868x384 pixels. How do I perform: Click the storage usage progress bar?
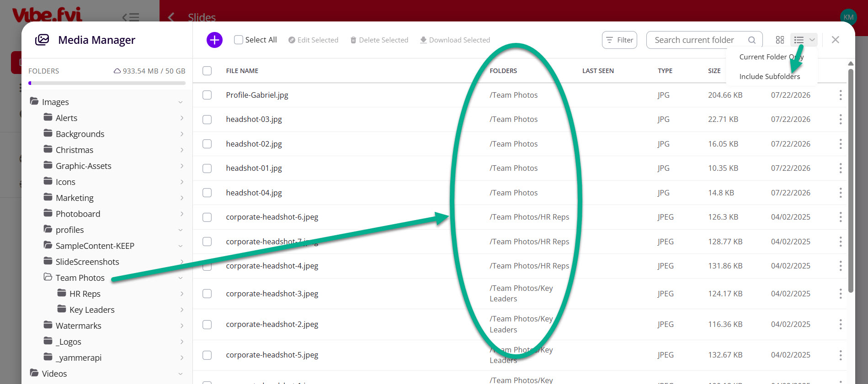pos(107,83)
